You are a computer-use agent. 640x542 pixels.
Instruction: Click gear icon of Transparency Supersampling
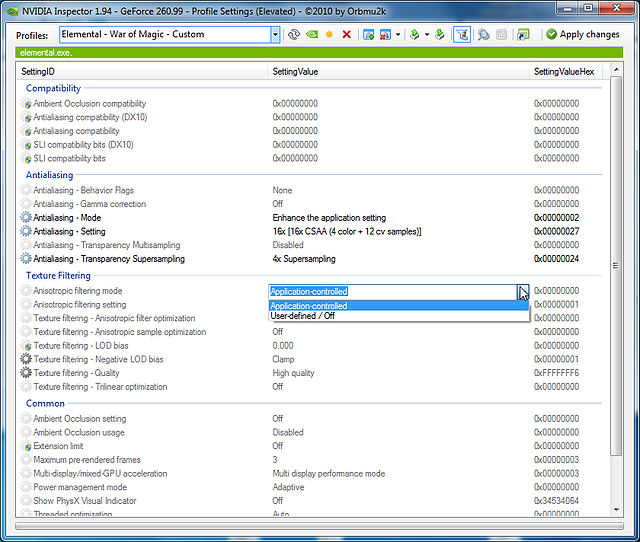(x=26, y=259)
